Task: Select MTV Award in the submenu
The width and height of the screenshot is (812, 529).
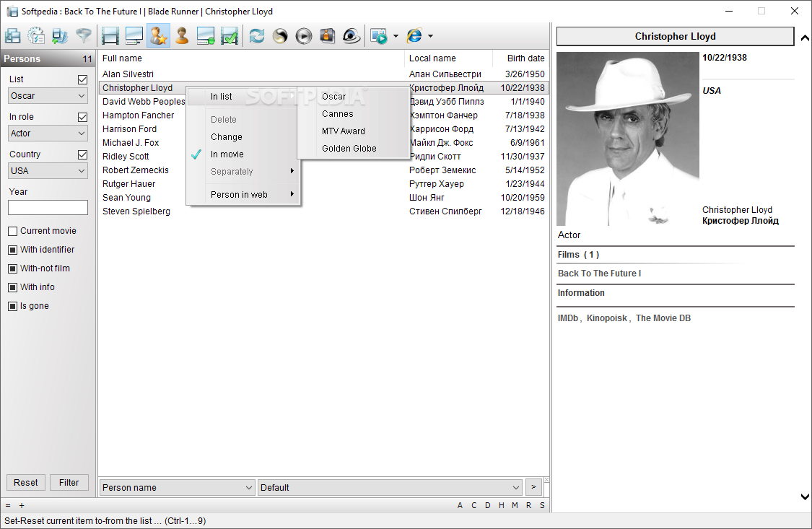Action: tap(354, 131)
